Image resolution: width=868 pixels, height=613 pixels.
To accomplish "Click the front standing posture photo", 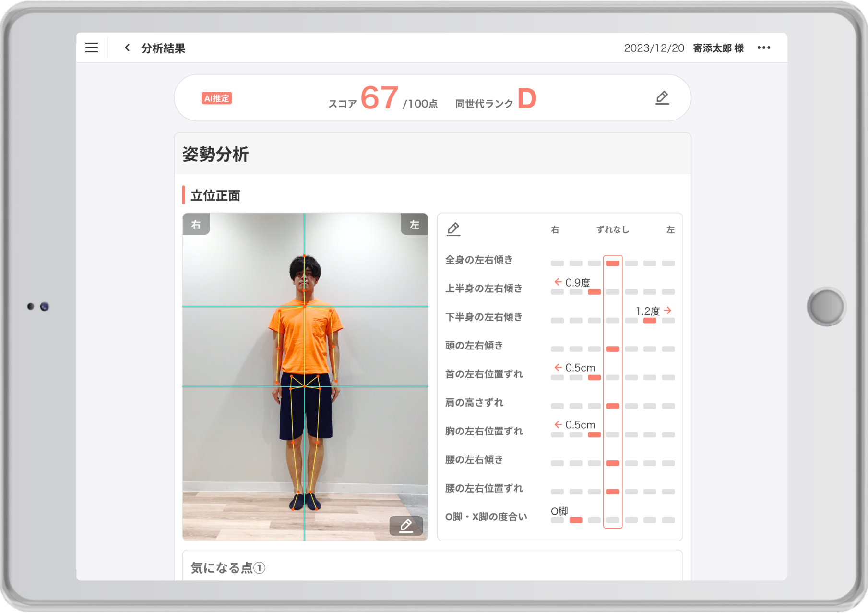I will (305, 377).
